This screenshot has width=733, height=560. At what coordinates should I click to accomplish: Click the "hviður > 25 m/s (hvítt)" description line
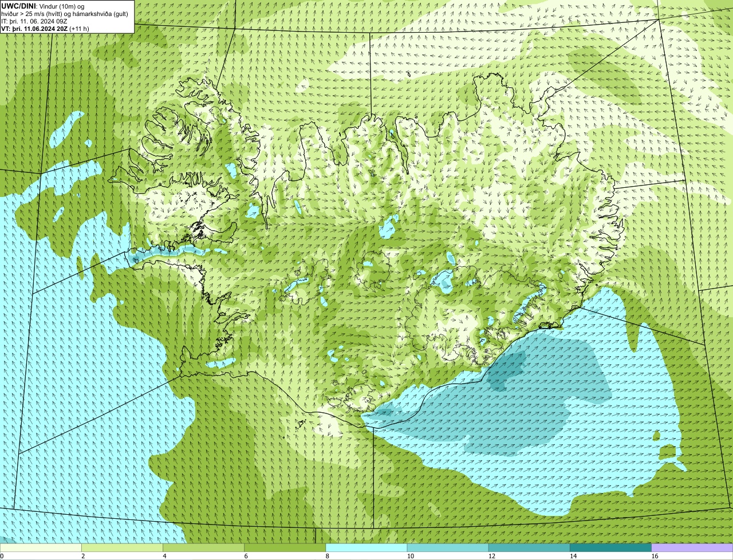point(65,13)
